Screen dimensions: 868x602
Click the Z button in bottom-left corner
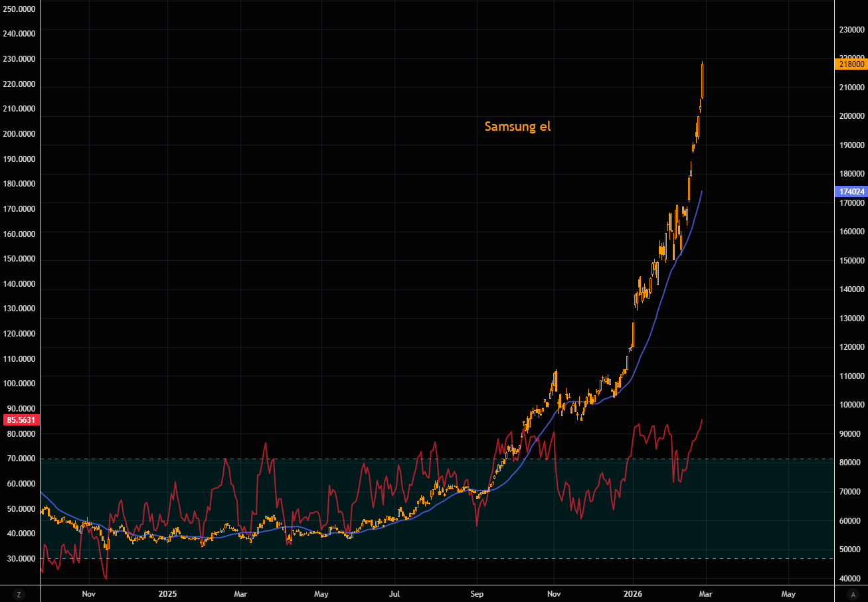click(20, 594)
